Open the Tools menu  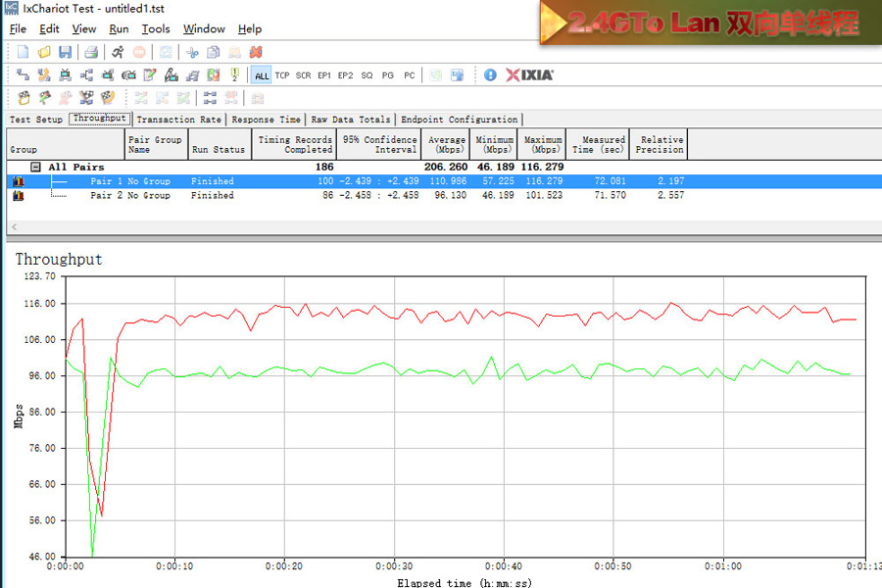pyautogui.click(x=155, y=29)
